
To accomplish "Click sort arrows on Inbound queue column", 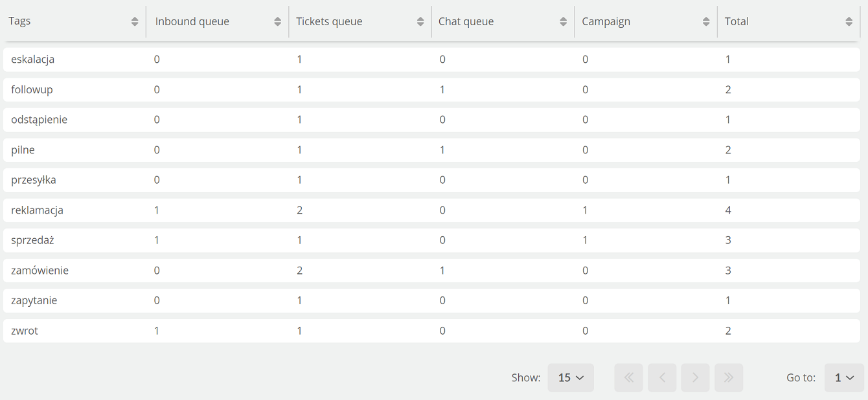I will (x=277, y=21).
